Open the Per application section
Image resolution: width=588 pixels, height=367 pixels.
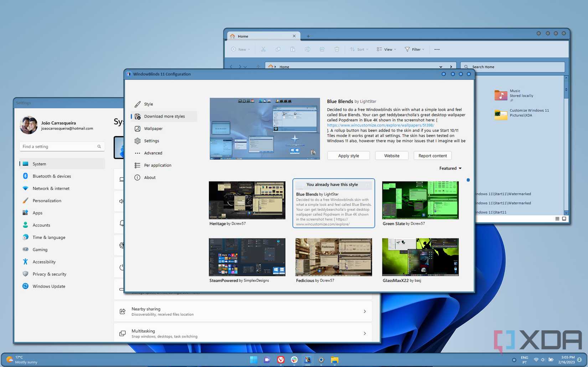pos(158,165)
